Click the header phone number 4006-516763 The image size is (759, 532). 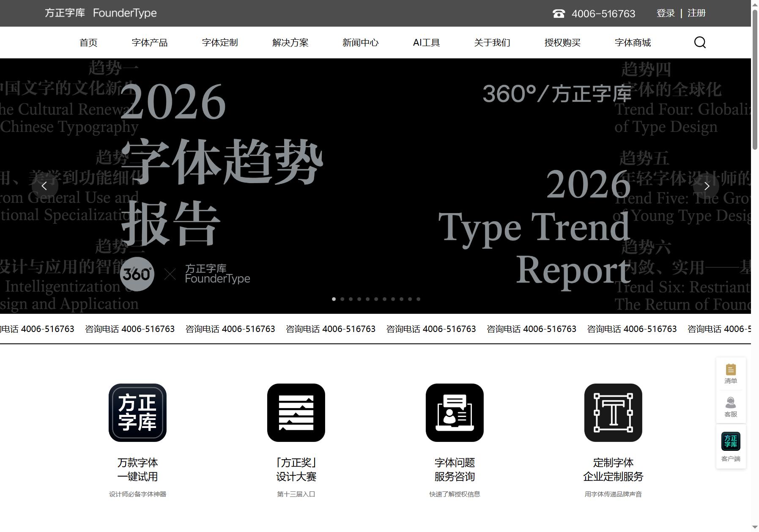pos(603,14)
